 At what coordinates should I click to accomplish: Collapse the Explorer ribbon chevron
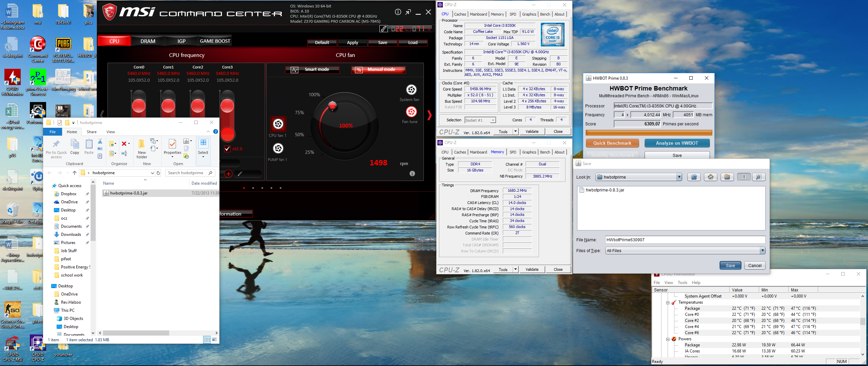(x=208, y=131)
